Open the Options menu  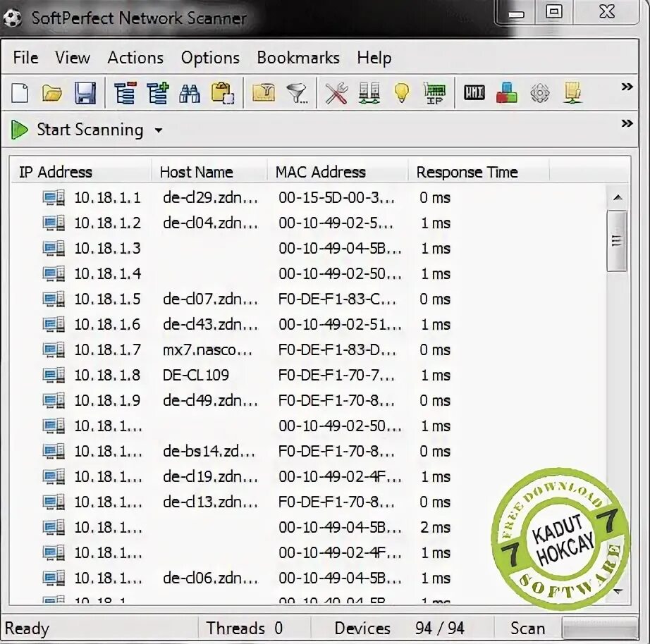[x=210, y=58]
